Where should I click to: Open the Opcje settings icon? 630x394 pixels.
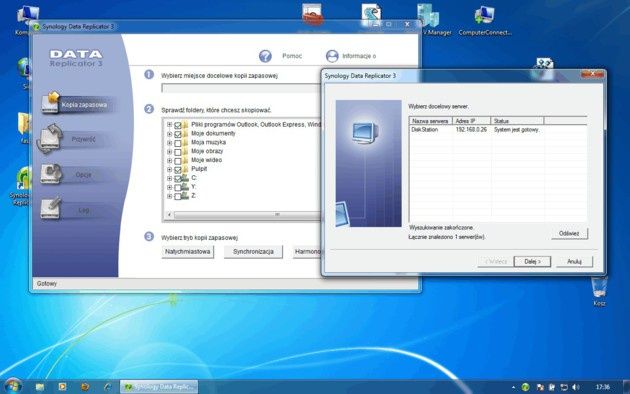[x=51, y=174]
